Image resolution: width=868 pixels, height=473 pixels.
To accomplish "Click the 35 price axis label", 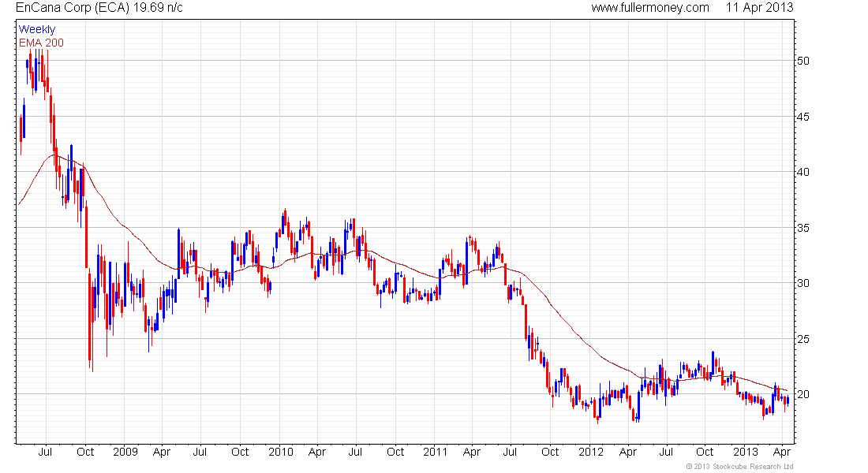I will [x=803, y=228].
